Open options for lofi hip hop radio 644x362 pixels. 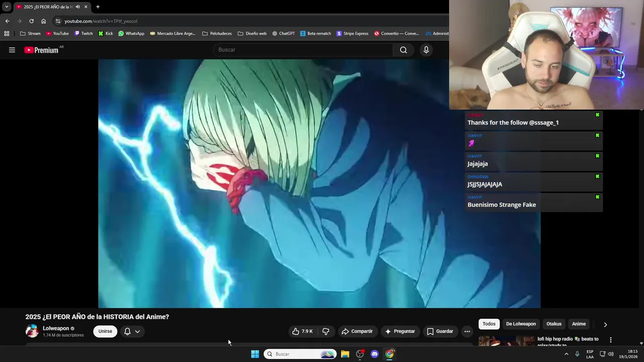pos(611,340)
